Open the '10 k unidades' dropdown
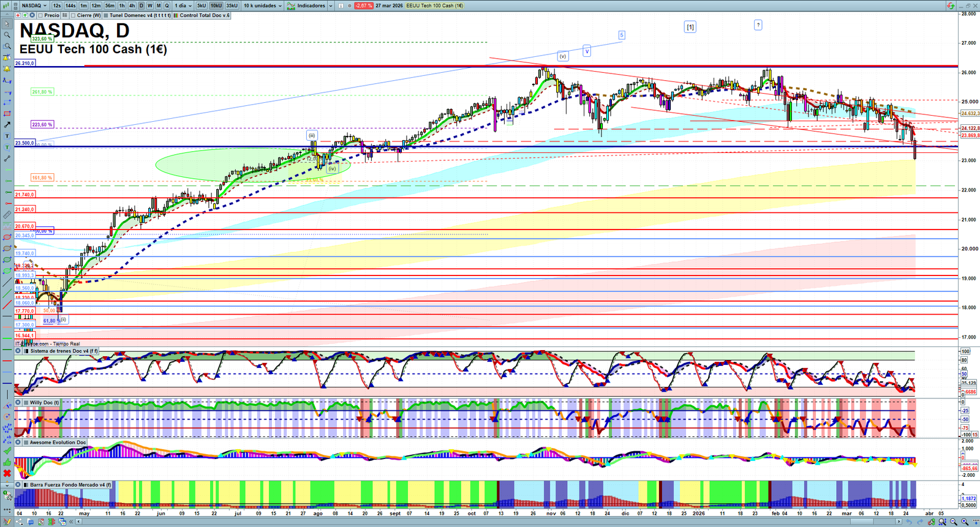This screenshot has width=980, height=527. 263,6
